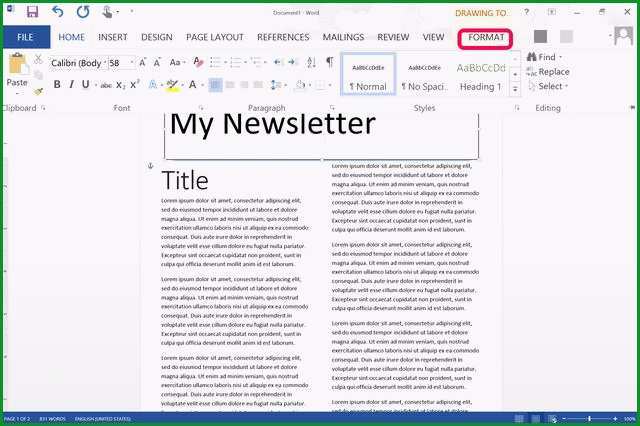Click the word count in the status bar
This screenshot has width=640, height=426.
click(52, 419)
